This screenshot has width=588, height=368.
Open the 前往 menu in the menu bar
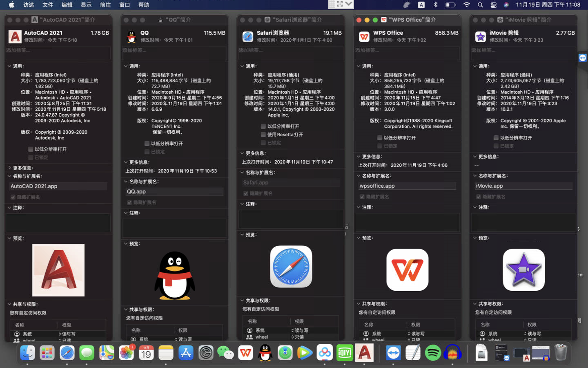pos(105,5)
